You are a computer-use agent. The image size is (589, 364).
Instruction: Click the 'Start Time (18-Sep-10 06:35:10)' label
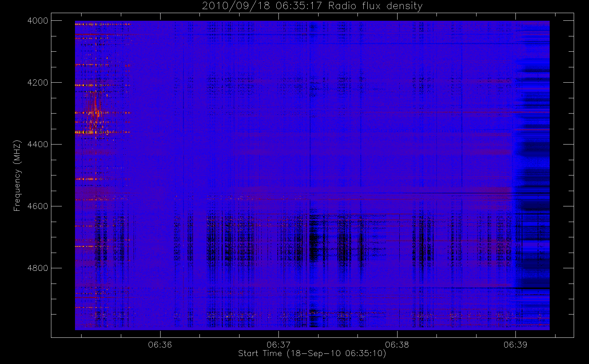(x=312, y=353)
